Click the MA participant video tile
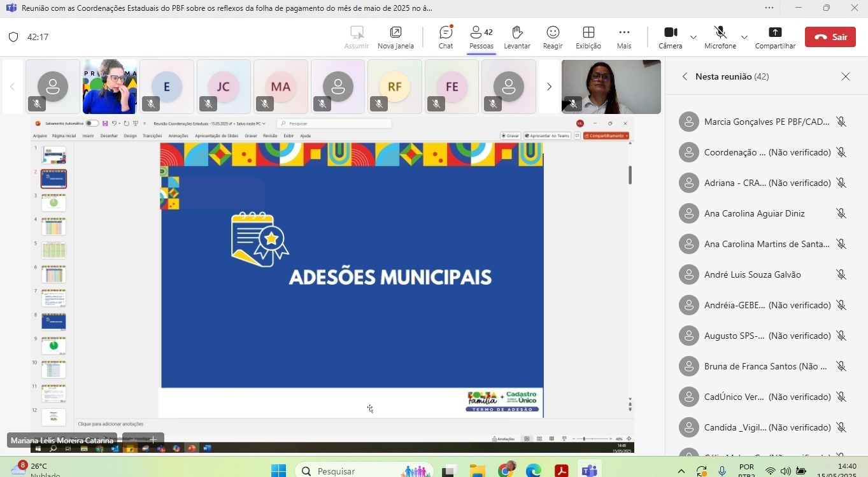 pyautogui.click(x=280, y=87)
